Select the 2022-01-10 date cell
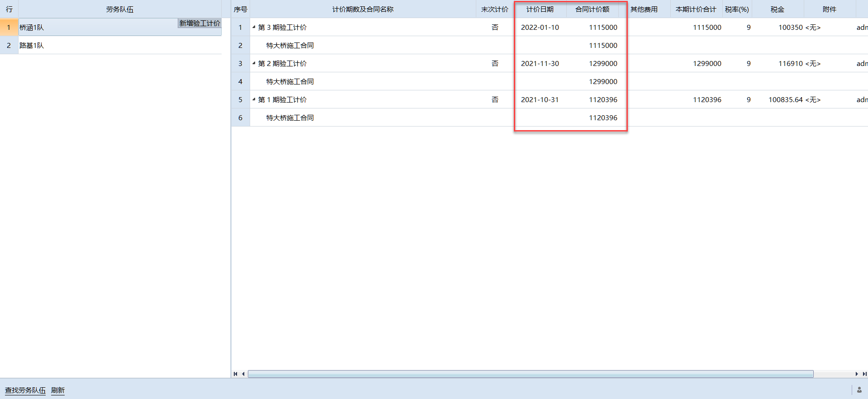 coord(540,28)
